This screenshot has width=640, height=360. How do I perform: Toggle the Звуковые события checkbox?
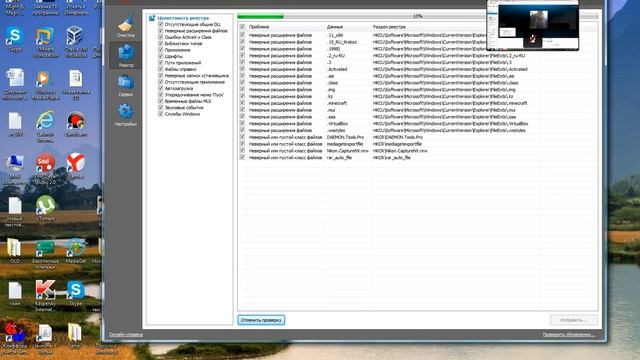(161, 107)
